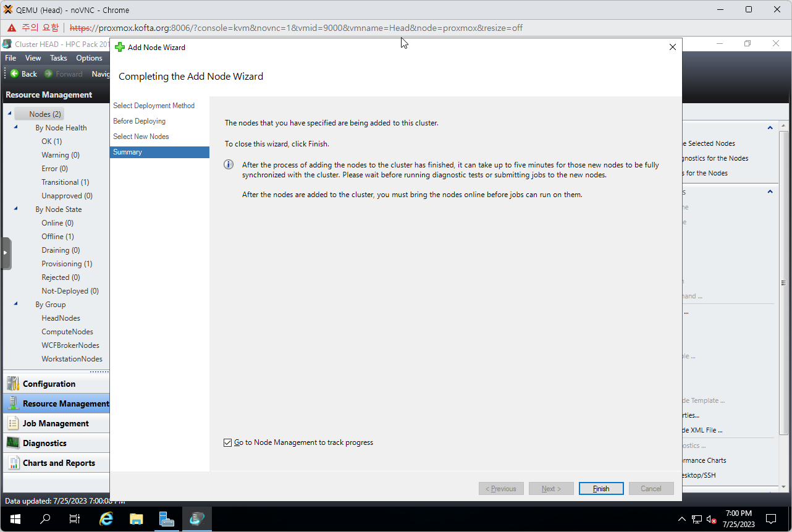
Task: Click the Windows Start button
Action: point(15,519)
